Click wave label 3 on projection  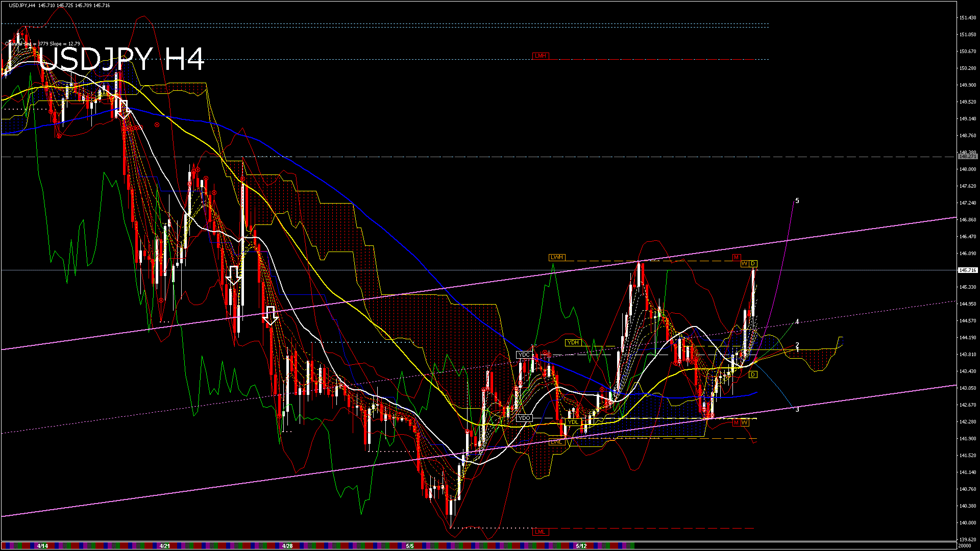coord(797,410)
